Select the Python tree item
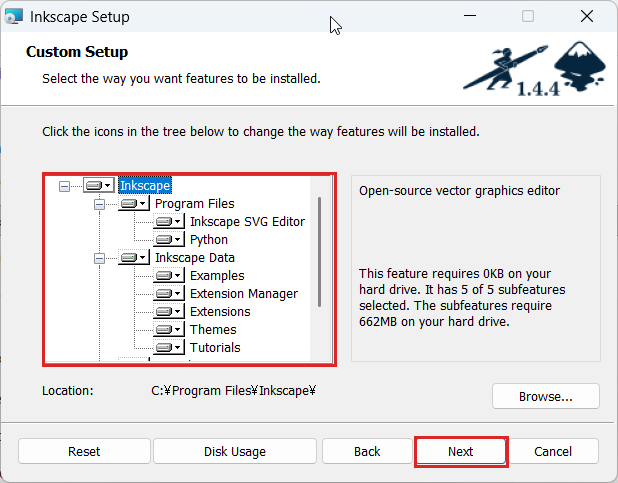 coord(209,239)
